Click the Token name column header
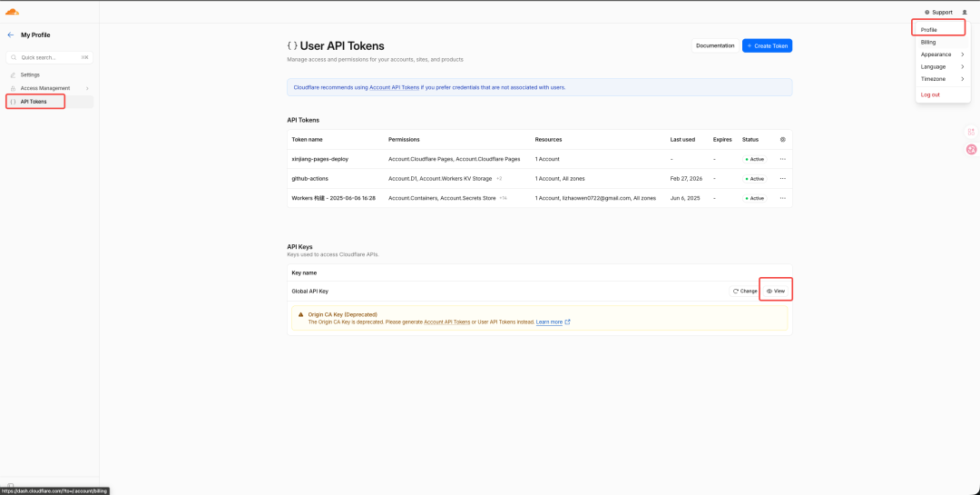Image resolution: width=980 pixels, height=495 pixels. [307, 140]
